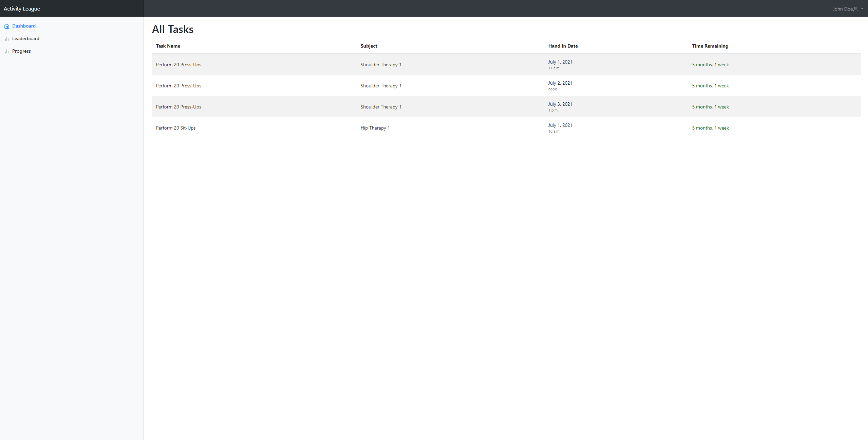Click the Progress bar chart icon
Image resolution: width=868 pixels, height=440 pixels.
[x=7, y=51]
